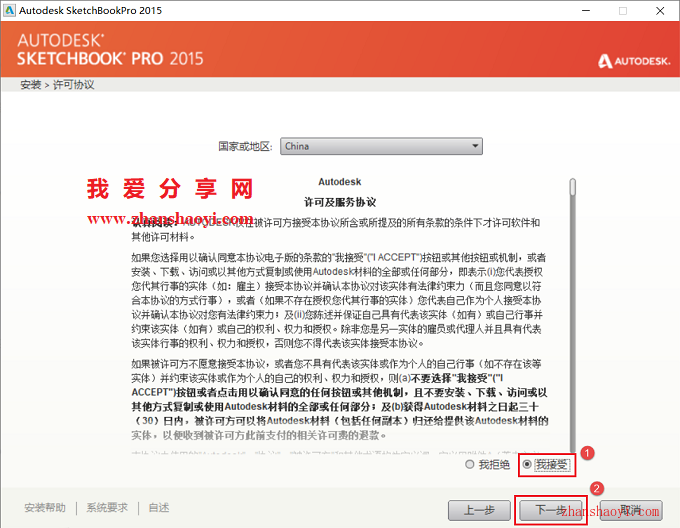Open the 安装帮助 link
The image size is (680, 528).
point(45,508)
